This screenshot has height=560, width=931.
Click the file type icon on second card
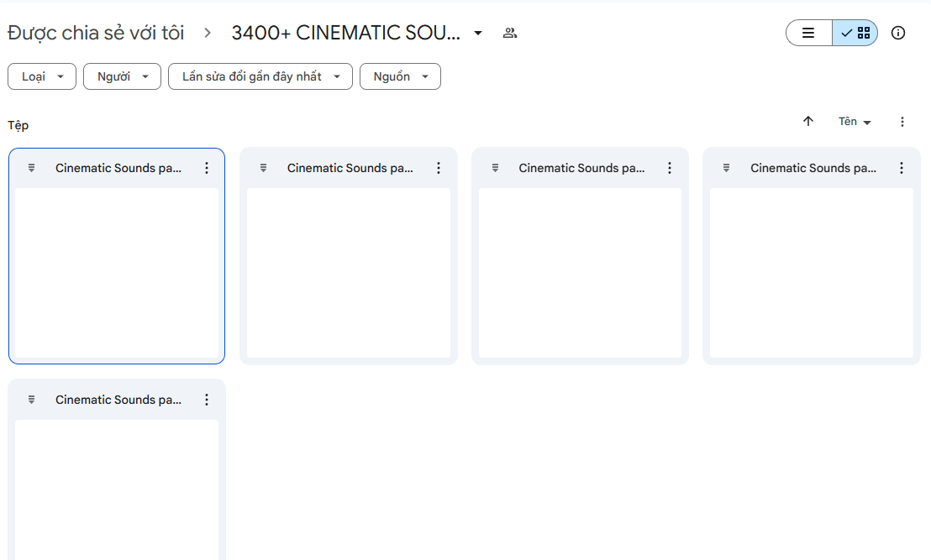pyautogui.click(x=263, y=168)
